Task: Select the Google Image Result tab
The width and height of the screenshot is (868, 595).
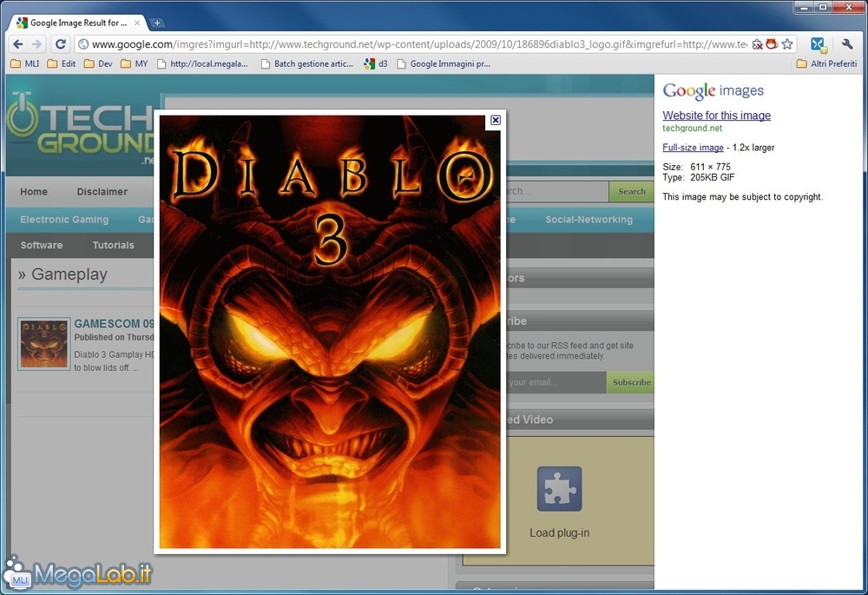Action: (x=78, y=23)
